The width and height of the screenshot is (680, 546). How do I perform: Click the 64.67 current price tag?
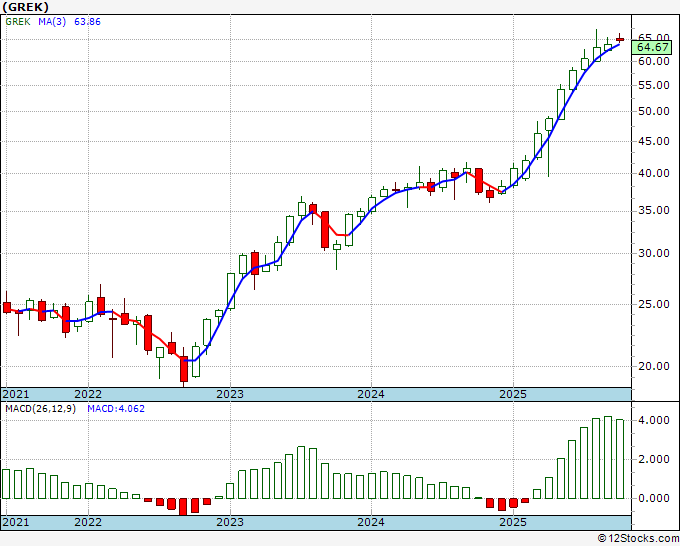point(652,47)
